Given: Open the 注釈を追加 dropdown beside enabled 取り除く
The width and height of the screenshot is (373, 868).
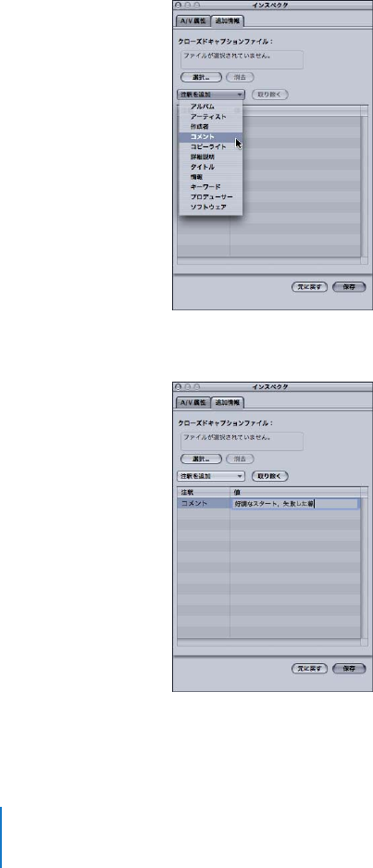Looking at the screenshot, I should click(211, 475).
